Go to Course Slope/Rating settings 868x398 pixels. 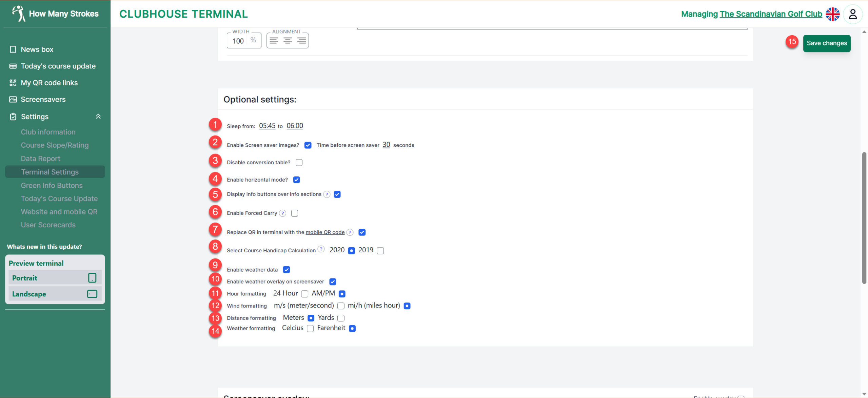coord(55,145)
